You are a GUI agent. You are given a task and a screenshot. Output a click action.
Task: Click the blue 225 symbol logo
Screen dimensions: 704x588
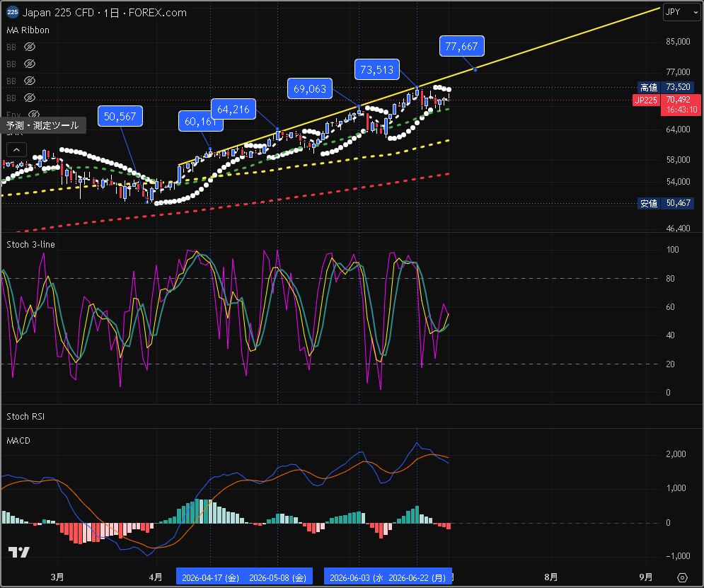coord(13,12)
